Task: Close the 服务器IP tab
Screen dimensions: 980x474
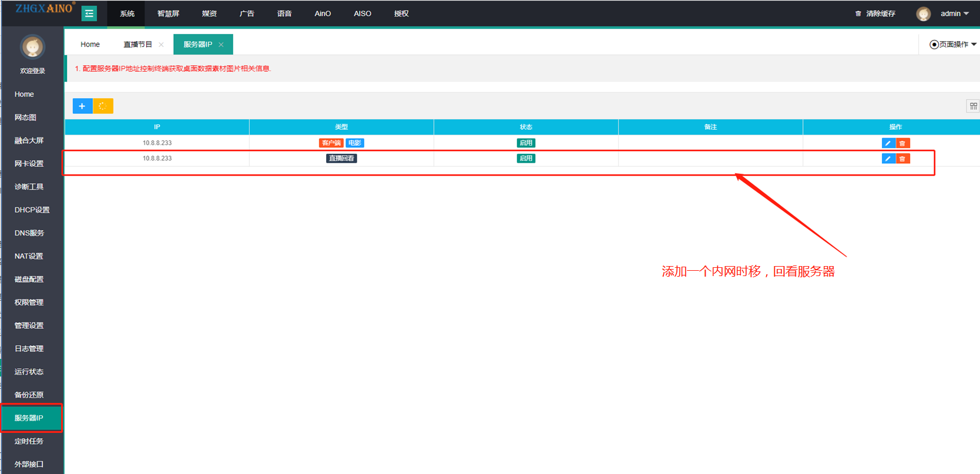Action: 221,45
